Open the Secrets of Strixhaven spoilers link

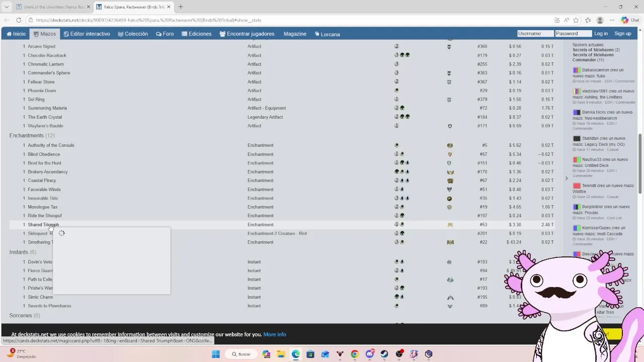pos(593,50)
